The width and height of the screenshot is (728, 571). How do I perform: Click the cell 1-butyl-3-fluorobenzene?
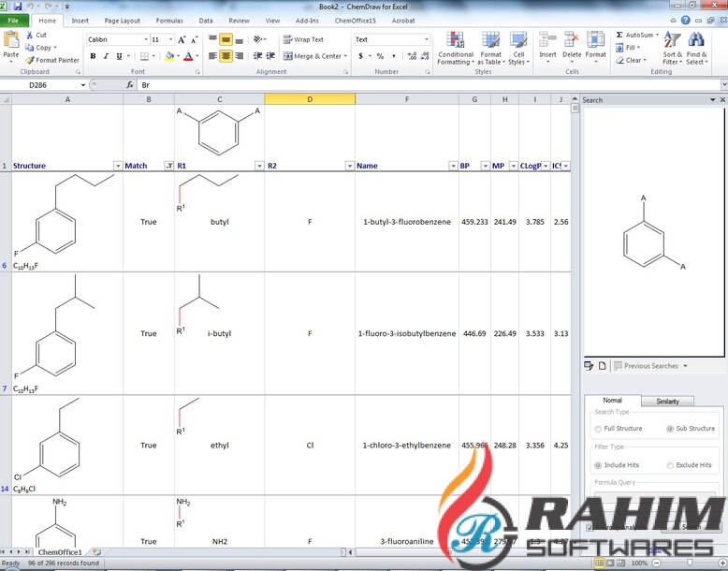pyautogui.click(x=407, y=222)
